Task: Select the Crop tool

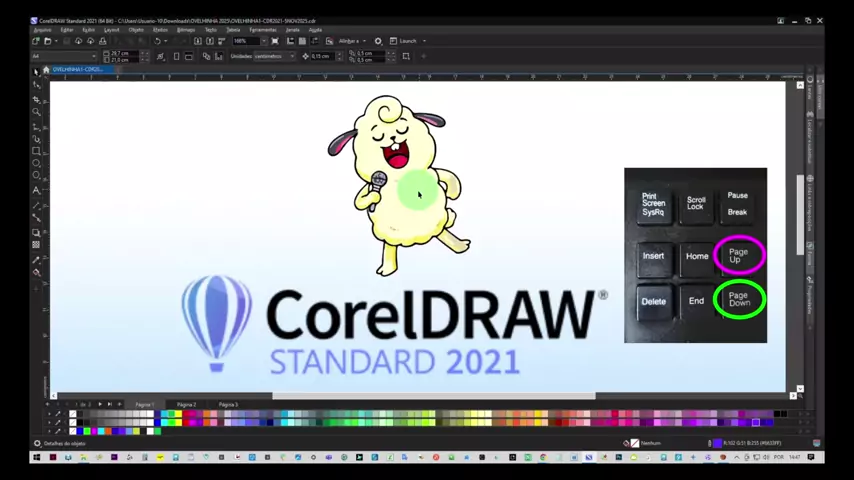Action: (x=36, y=99)
